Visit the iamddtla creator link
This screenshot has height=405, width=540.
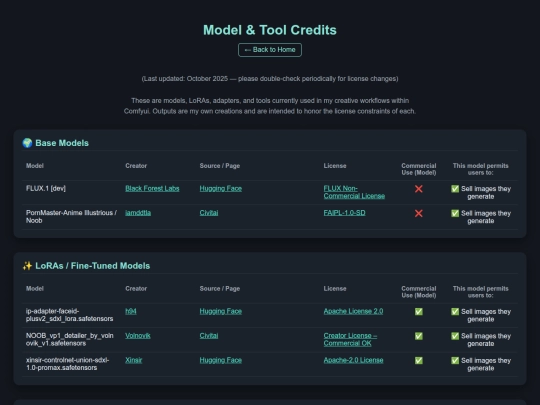pyautogui.click(x=138, y=213)
